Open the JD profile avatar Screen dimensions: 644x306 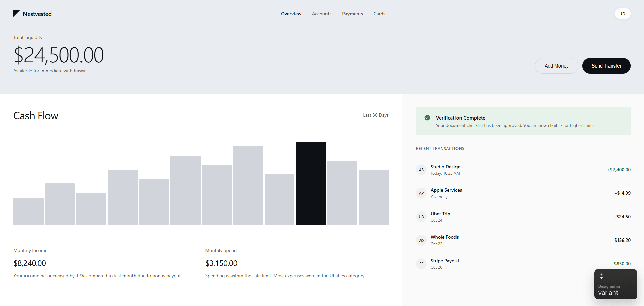pyautogui.click(x=623, y=14)
